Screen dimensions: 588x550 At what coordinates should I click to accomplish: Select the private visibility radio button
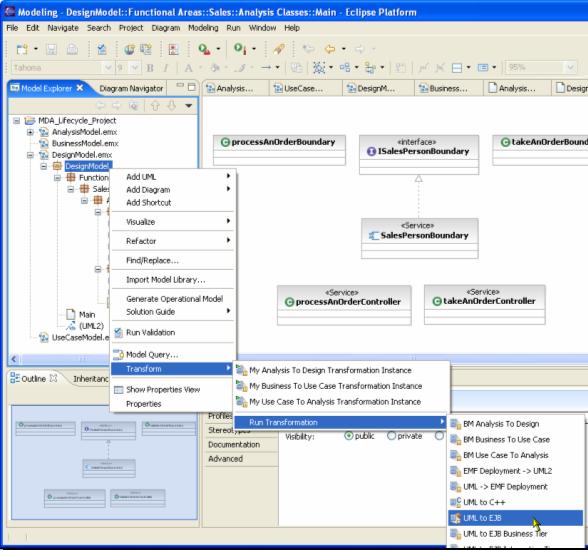pyautogui.click(x=392, y=436)
